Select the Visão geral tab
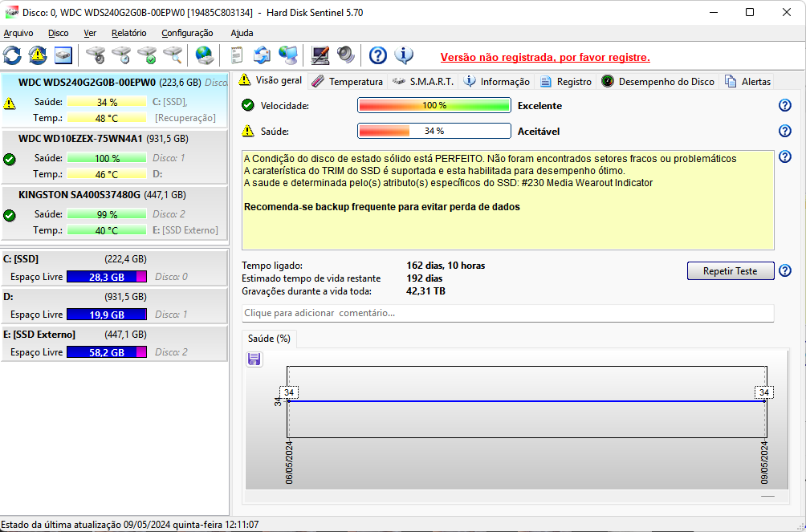This screenshot has width=806, height=532. (271, 80)
